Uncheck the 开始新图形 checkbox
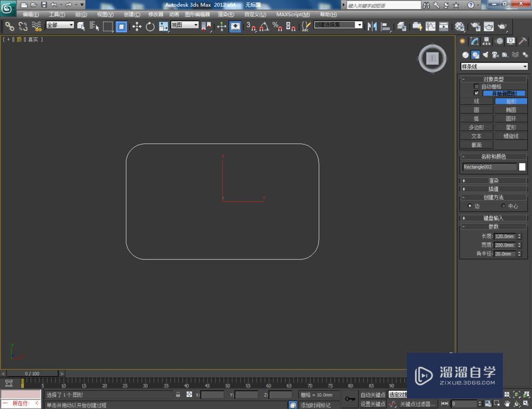This screenshot has height=409, width=532. 476,93
